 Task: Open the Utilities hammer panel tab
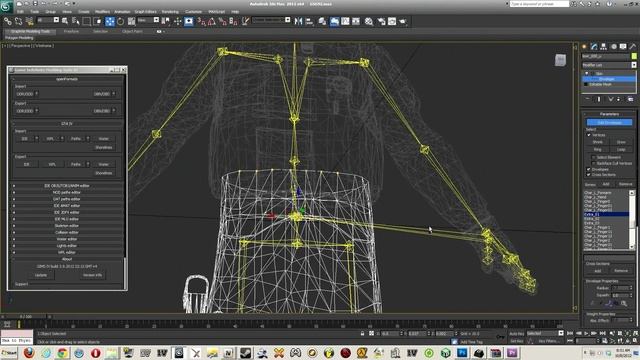click(x=633, y=47)
